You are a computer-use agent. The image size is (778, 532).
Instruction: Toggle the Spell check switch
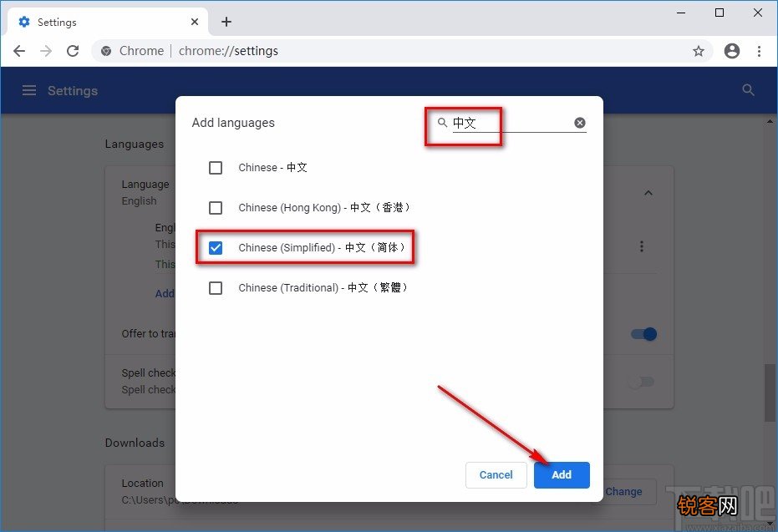click(x=641, y=382)
